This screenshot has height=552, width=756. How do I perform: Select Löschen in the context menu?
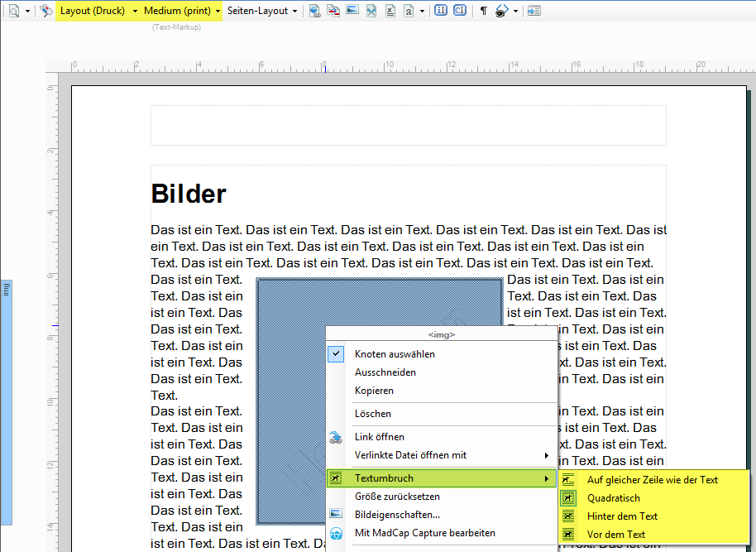click(x=373, y=414)
